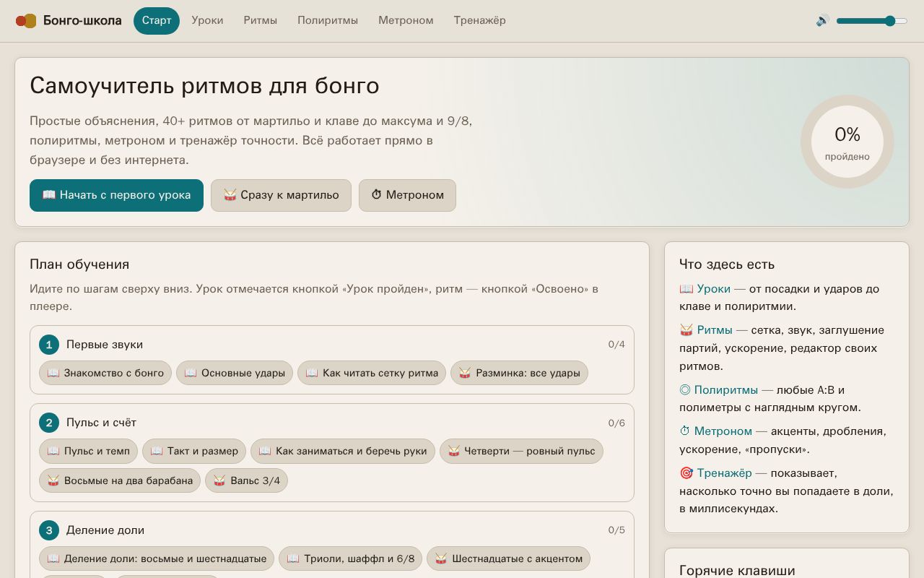
Task: Follow the Тренажёр link in sidebar
Action: click(x=715, y=473)
